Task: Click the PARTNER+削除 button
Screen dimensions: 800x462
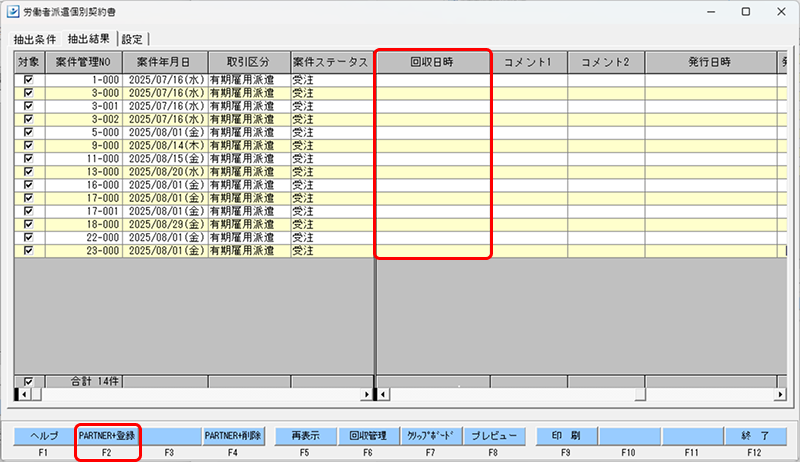Action: (233, 436)
